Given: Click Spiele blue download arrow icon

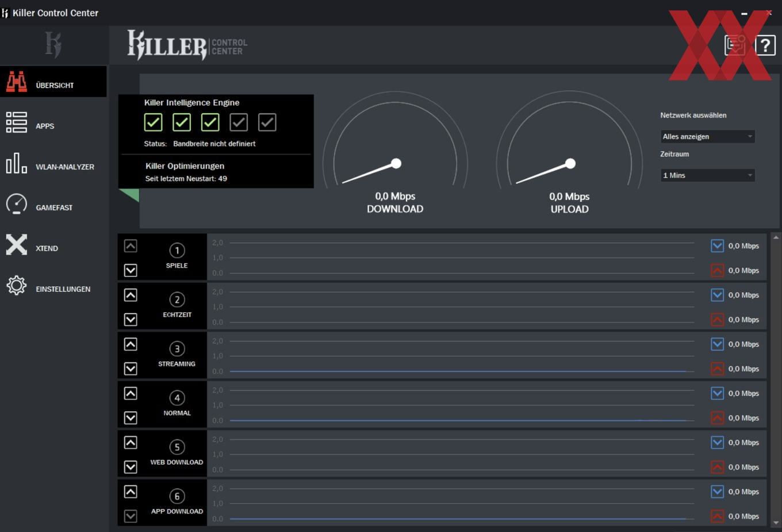Looking at the screenshot, I should click(717, 246).
